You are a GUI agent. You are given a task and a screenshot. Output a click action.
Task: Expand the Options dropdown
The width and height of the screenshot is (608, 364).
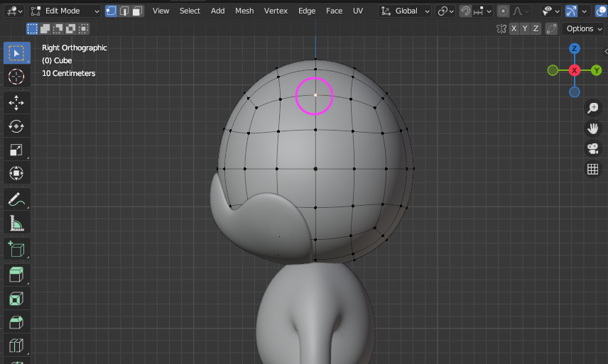pyautogui.click(x=584, y=28)
